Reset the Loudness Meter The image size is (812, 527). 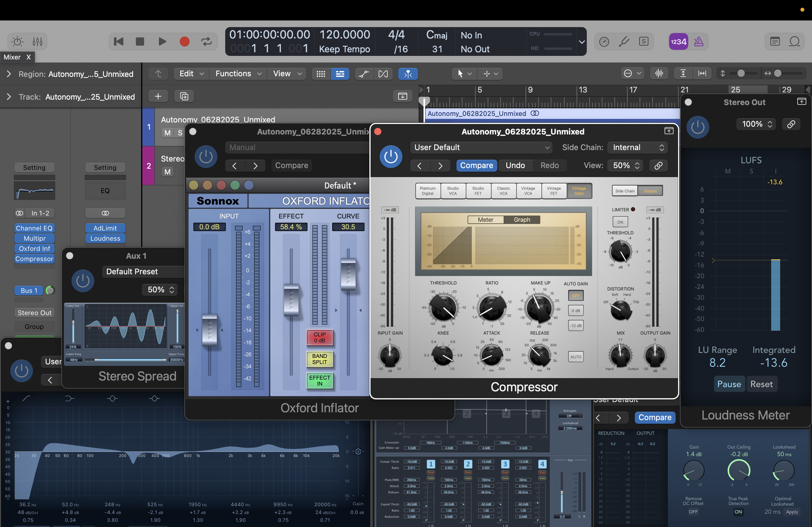(762, 384)
